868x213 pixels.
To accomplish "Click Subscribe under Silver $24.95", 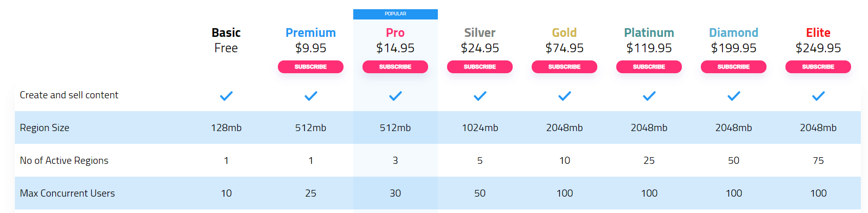I will (x=480, y=67).
